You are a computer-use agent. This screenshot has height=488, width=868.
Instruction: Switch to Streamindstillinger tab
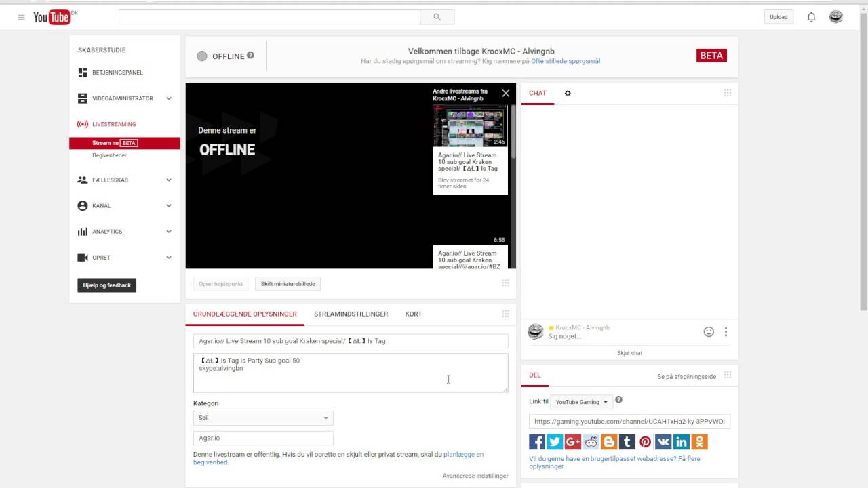pos(351,314)
